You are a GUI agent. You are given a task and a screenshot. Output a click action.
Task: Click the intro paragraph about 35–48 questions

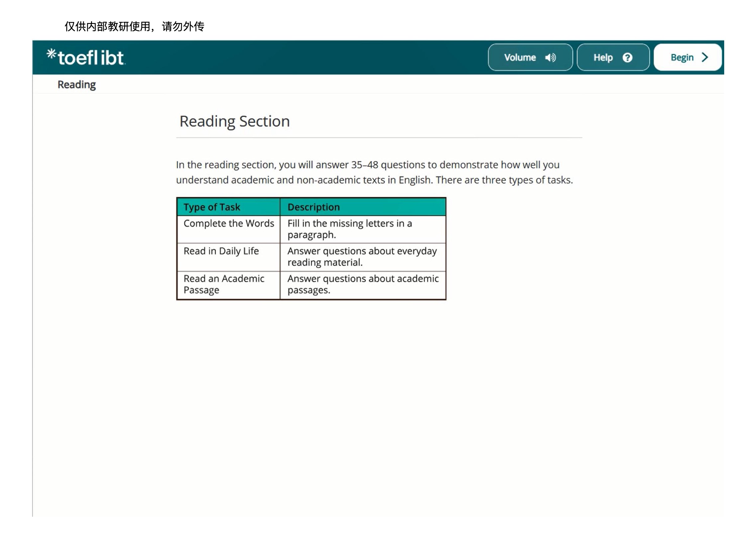tap(375, 172)
